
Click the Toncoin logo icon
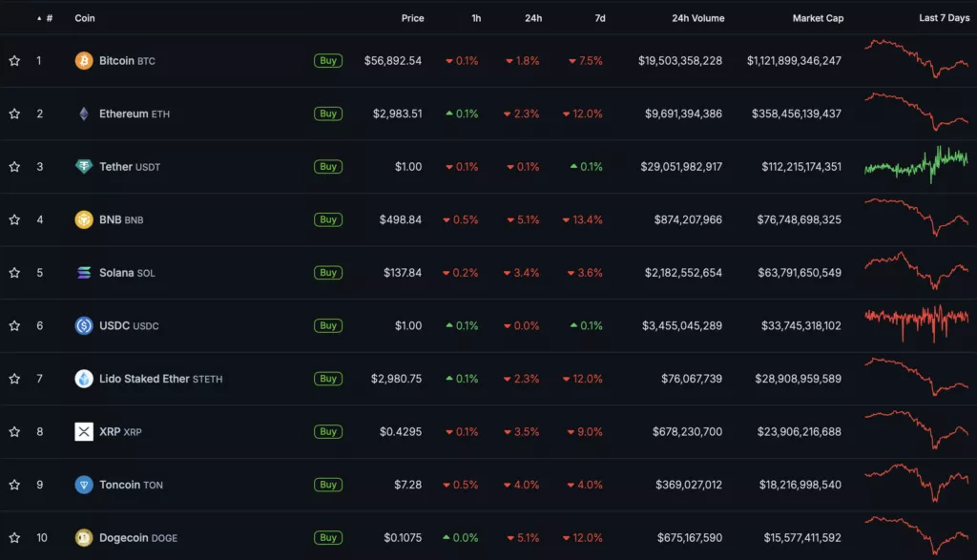click(84, 484)
